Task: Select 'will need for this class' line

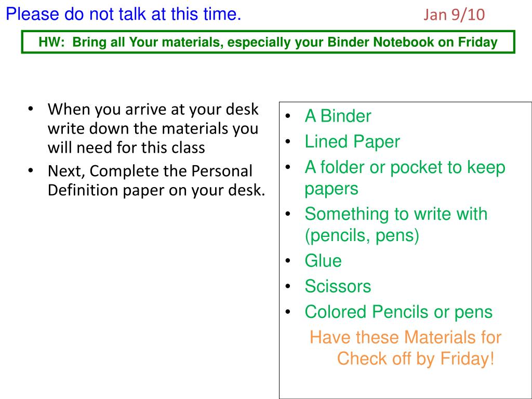Action: [126, 148]
